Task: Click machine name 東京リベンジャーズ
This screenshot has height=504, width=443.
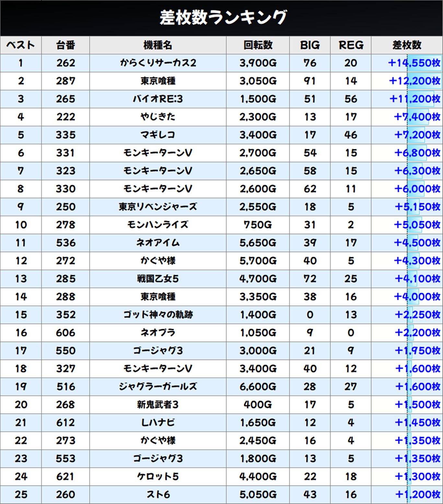Action: pos(158,207)
